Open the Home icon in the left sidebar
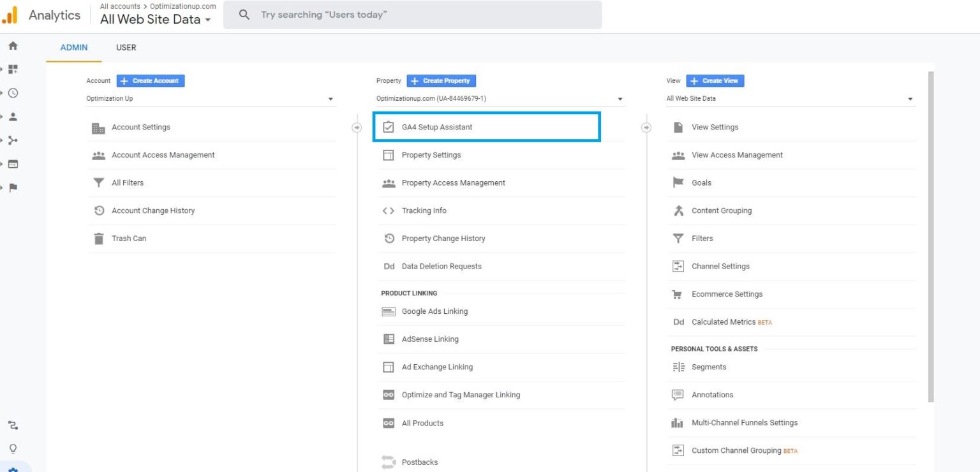Image resolution: width=980 pixels, height=472 pixels. [x=11, y=45]
